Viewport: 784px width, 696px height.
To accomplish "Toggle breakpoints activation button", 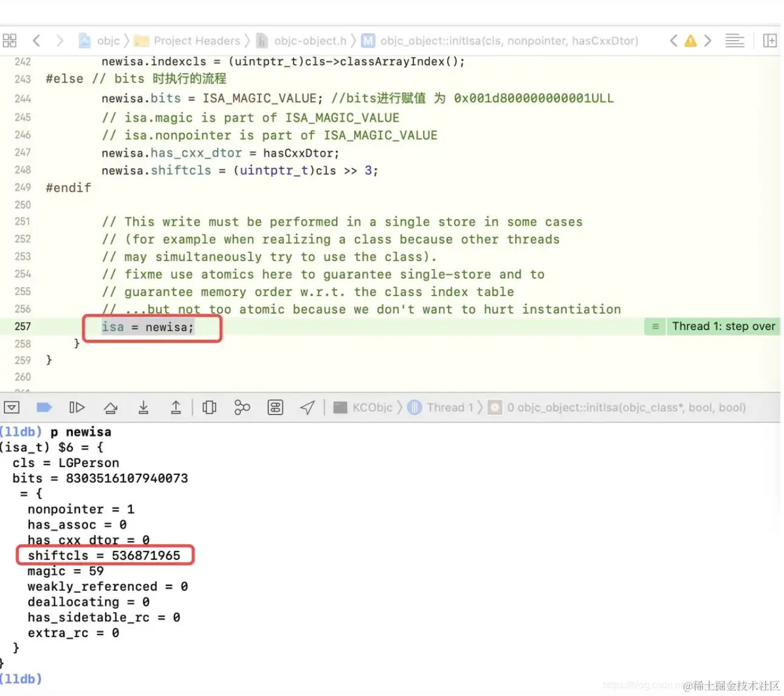I will (44, 408).
